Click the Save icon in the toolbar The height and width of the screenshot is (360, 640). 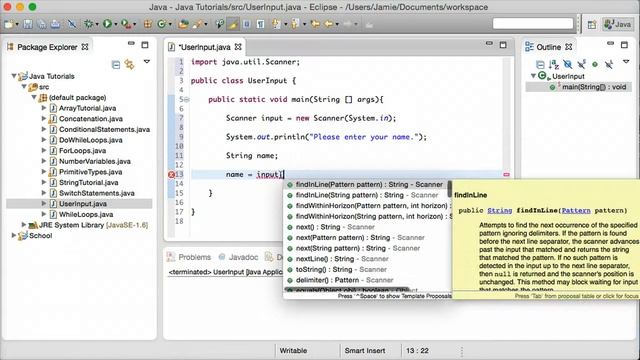click(28, 24)
